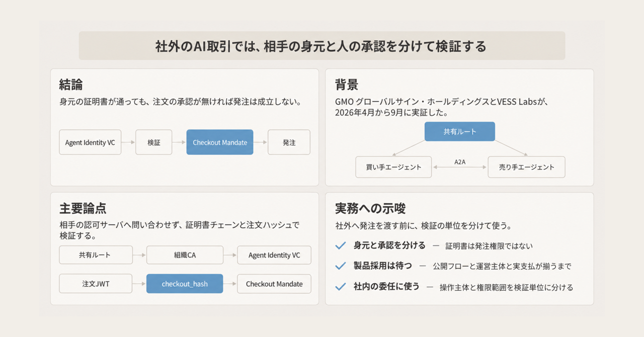
Task: Click the title banner 社外のAI取引では
Action: click(x=322, y=46)
